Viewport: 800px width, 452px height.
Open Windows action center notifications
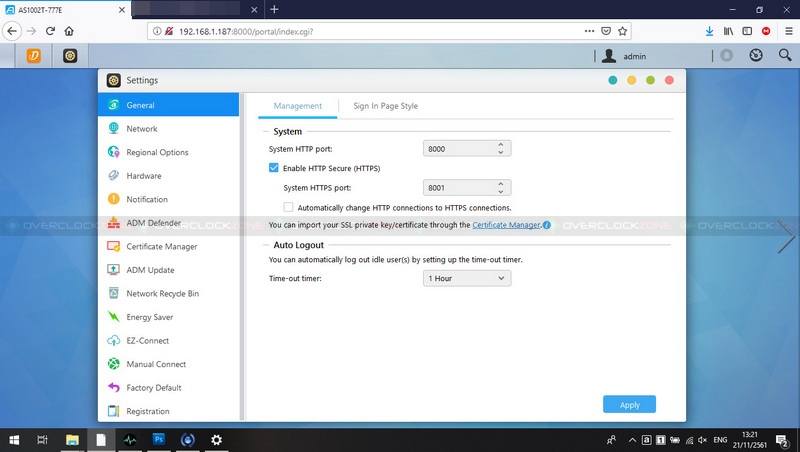click(782, 440)
